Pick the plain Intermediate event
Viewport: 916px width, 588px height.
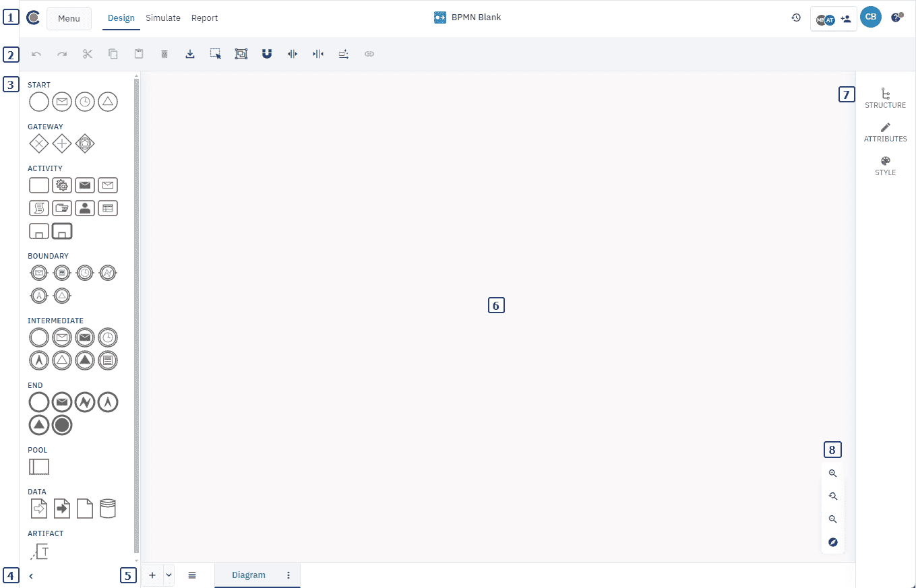tap(39, 337)
